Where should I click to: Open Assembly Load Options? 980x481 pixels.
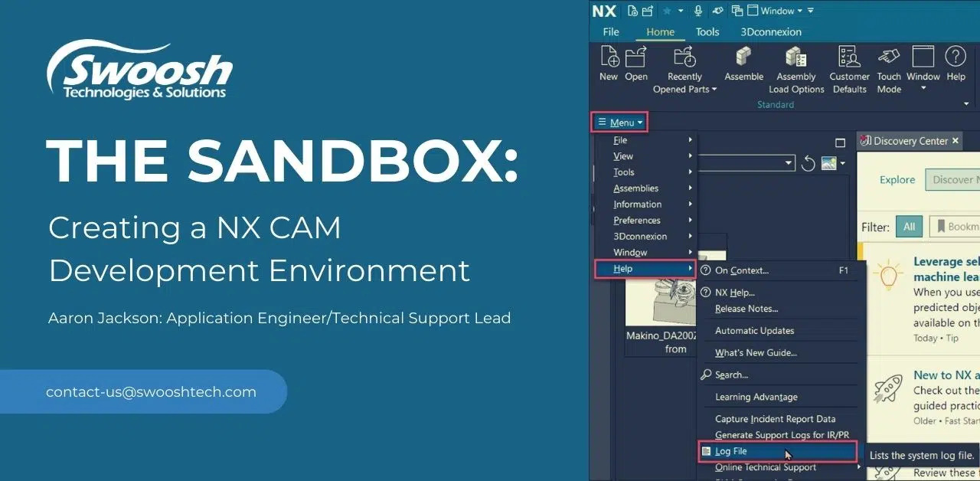[796, 70]
